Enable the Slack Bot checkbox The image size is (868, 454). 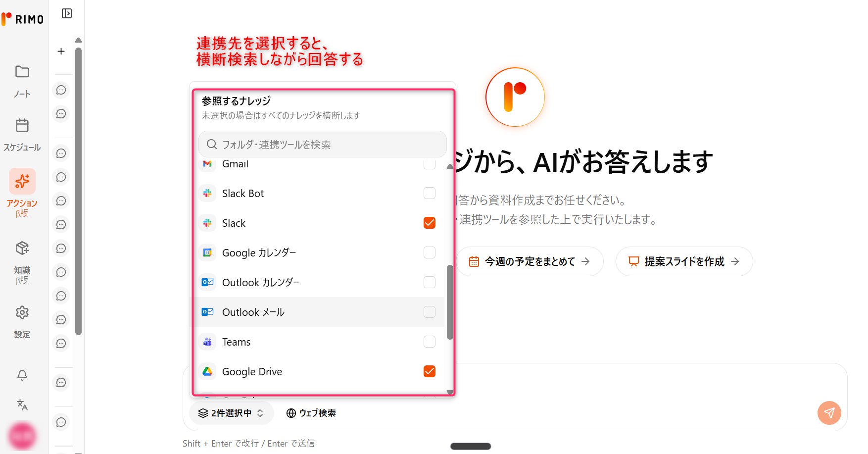430,193
